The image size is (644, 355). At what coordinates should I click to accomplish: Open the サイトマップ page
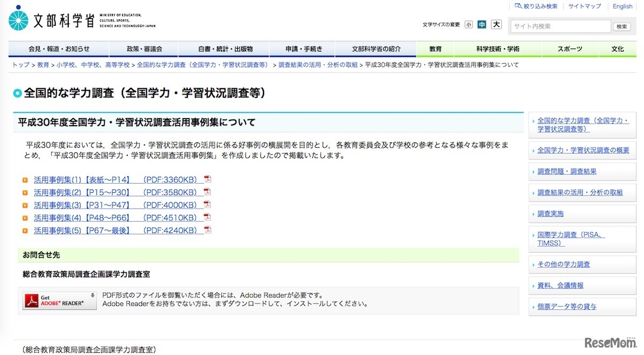tap(584, 6)
